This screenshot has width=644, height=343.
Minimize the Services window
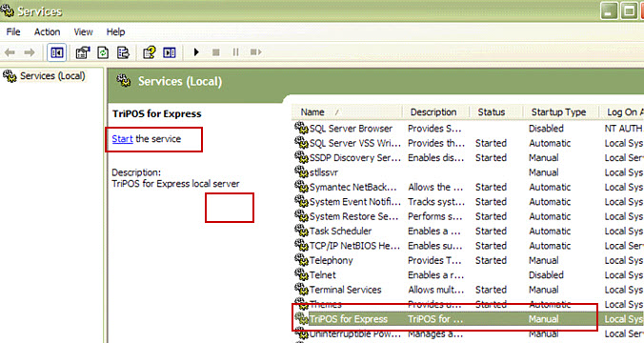[x=609, y=10]
